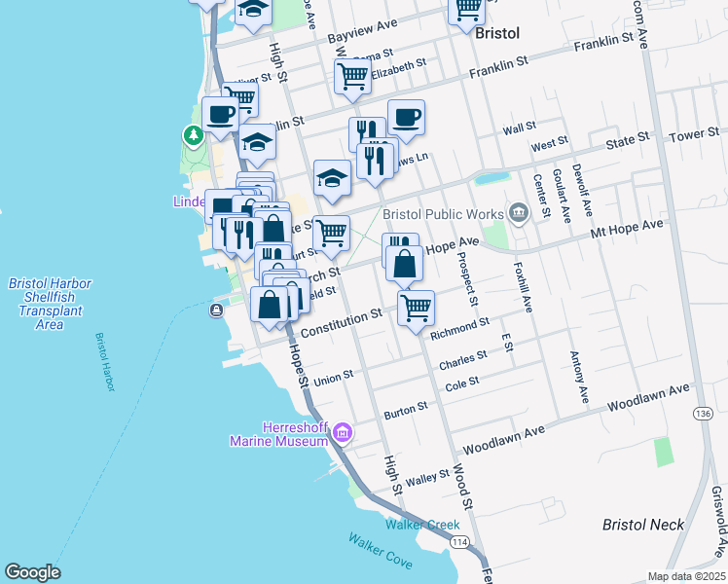
Task: Select the coffee cup marker left of Wall St
Action: (x=406, y=118)
